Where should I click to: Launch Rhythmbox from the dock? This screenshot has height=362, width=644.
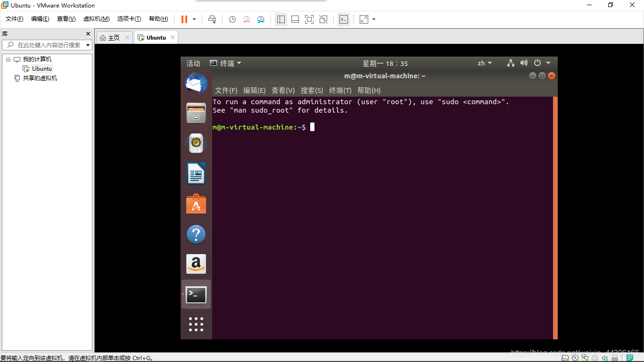196,143
